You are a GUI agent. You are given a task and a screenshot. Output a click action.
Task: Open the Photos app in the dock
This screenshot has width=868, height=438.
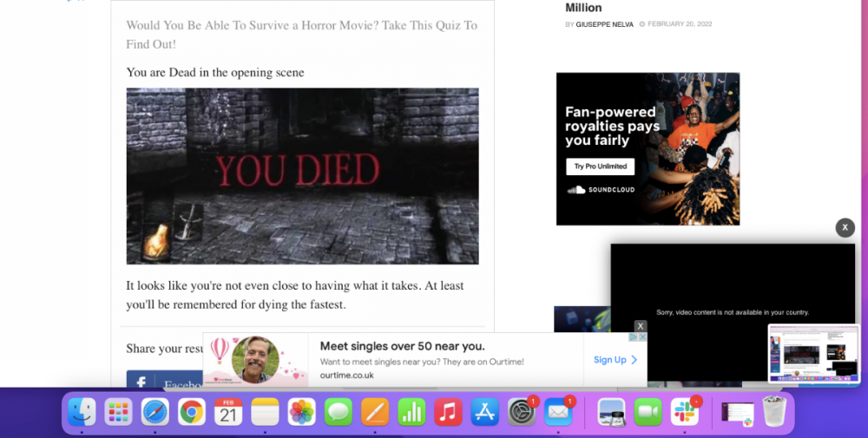pyautogui.click(x=302, y=412)
